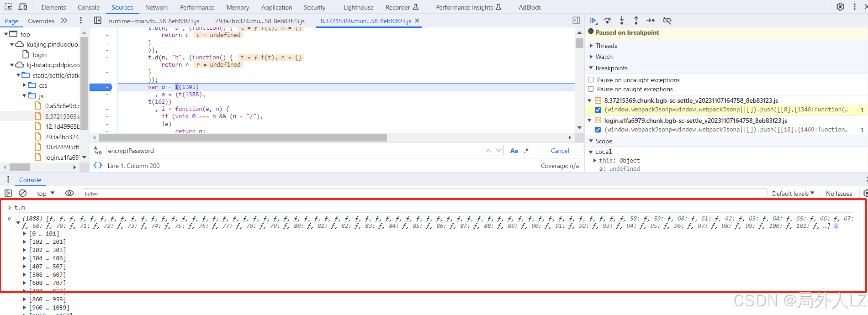Image resolution: width=868 pixels, height=315 pixels.
Task: Open console drawer three-dot menu
Action: (8, 179)
